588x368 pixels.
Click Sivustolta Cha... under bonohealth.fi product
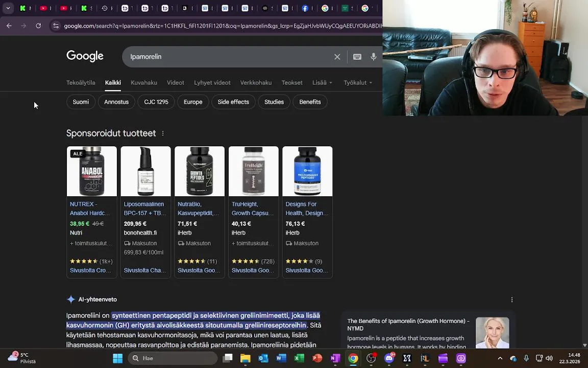(x=145, y=270)
